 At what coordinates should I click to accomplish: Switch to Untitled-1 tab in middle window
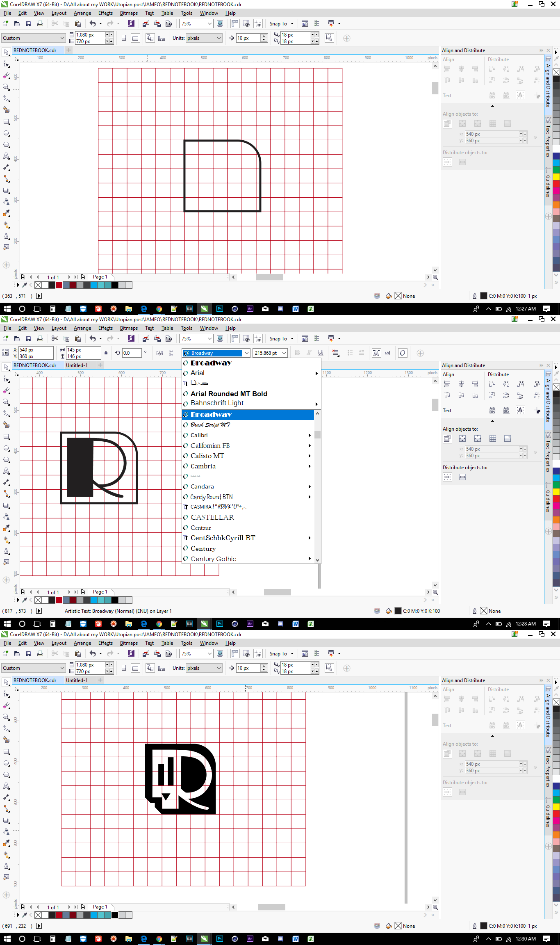(77, 365)
